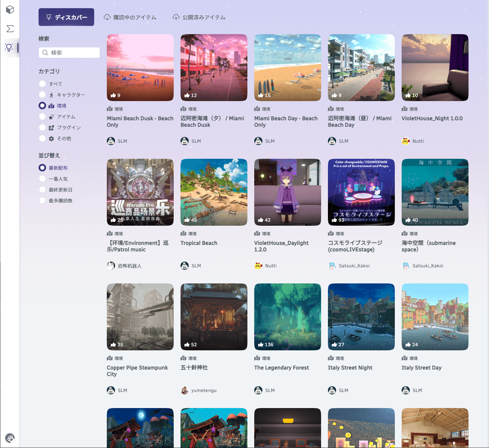Open Italy Street Night title
Image resolution: width=489 pixels, height=448 pixels.
(350, 368)
